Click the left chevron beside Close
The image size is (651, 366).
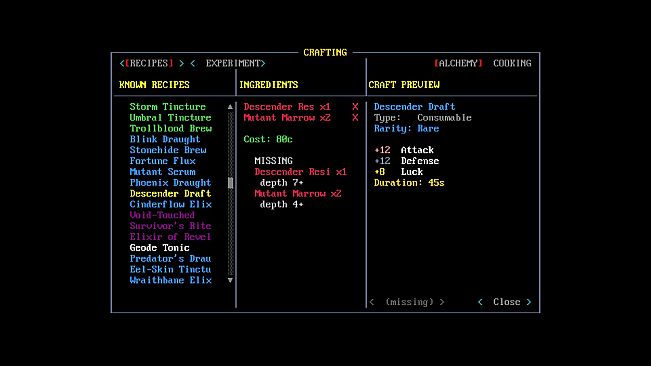[480, 302]
